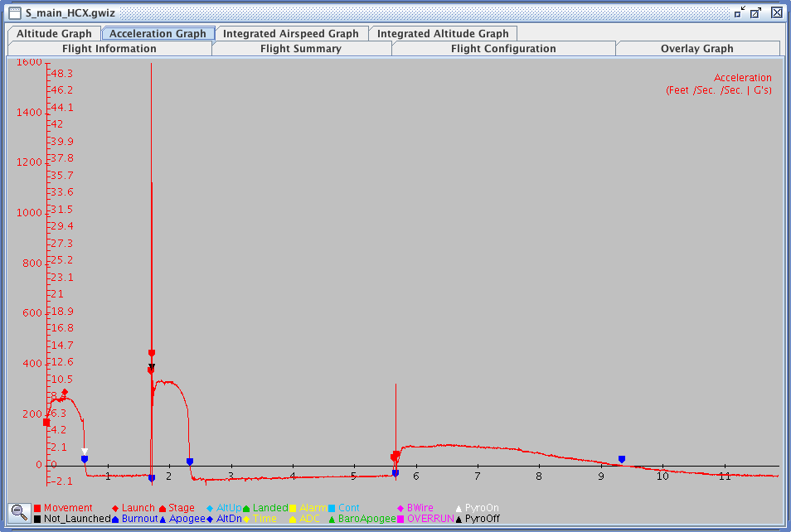Click the blue Burnout marker past 9 seconds
Viewport: 791px width, 532px height.
622,459
